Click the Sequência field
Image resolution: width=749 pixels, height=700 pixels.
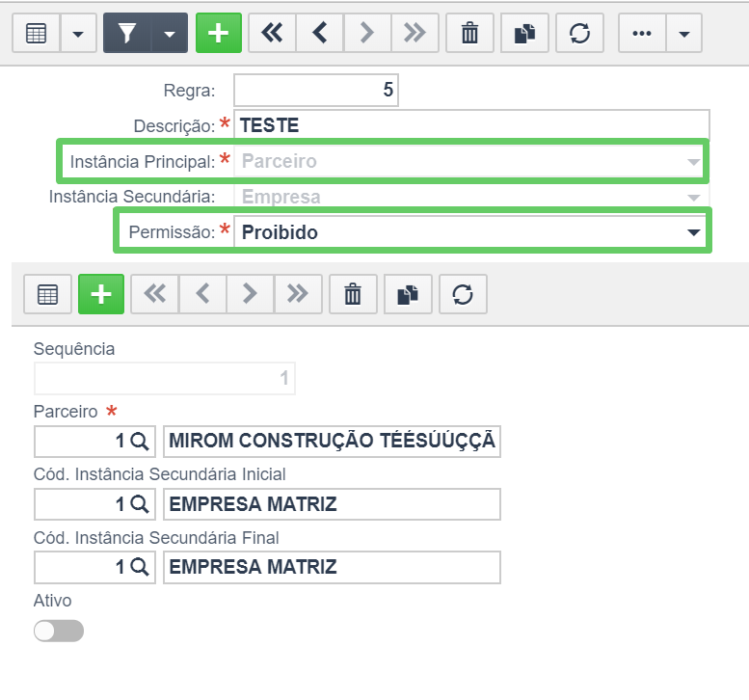pos(164,378)
